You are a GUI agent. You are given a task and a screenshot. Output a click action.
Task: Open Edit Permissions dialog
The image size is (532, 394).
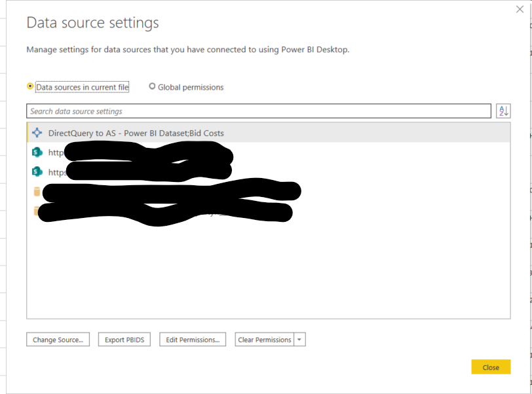(x=193, y=340)
